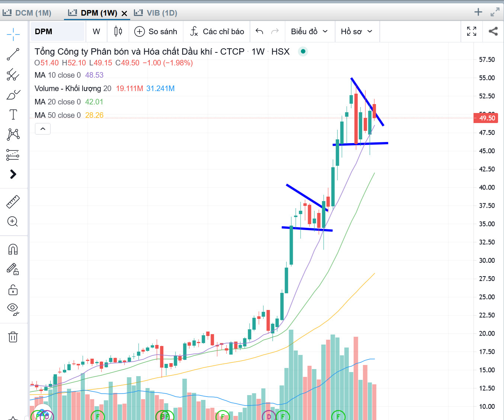Click the MA 20 close indicator legend
Image resolution: width=504 pixels, height=420 pixels.
pyautogui.click(x=69, y=102)
